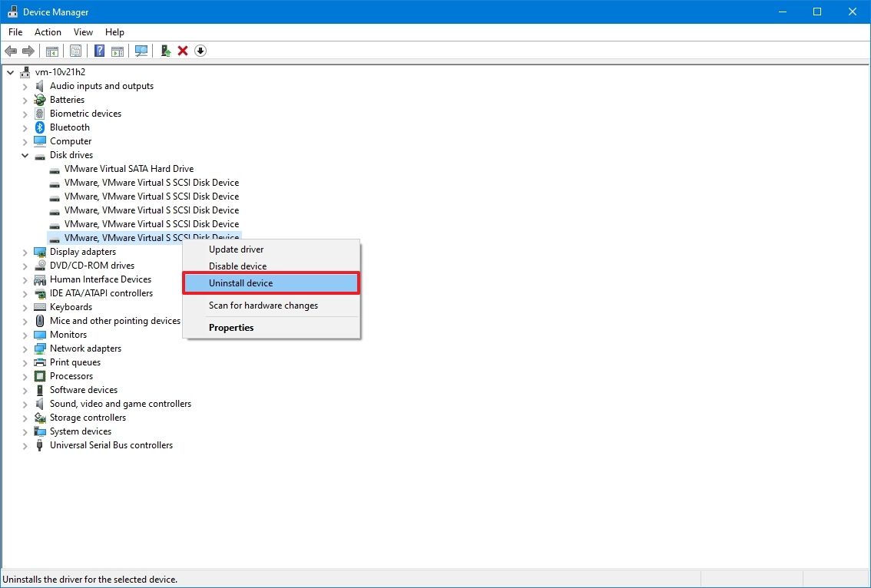This screenshot has height=588, width=871.
Task: Open device Properties using the toolbar icon
Action: point(75,51)
